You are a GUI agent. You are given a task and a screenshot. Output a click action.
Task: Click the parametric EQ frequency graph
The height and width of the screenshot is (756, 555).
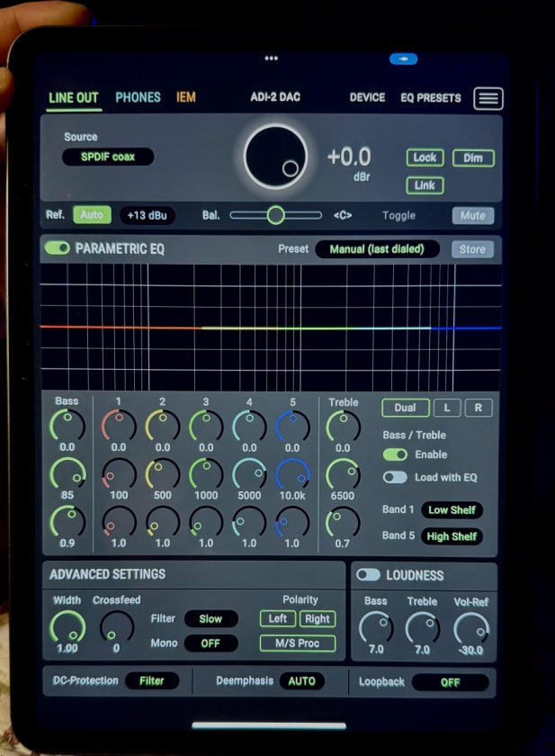270,328
